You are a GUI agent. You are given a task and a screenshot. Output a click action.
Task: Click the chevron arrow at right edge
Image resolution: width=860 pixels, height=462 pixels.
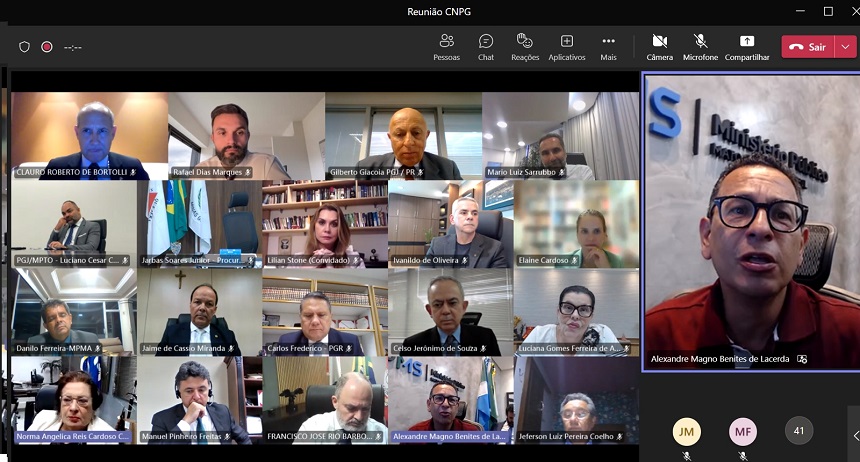[855, 436]
